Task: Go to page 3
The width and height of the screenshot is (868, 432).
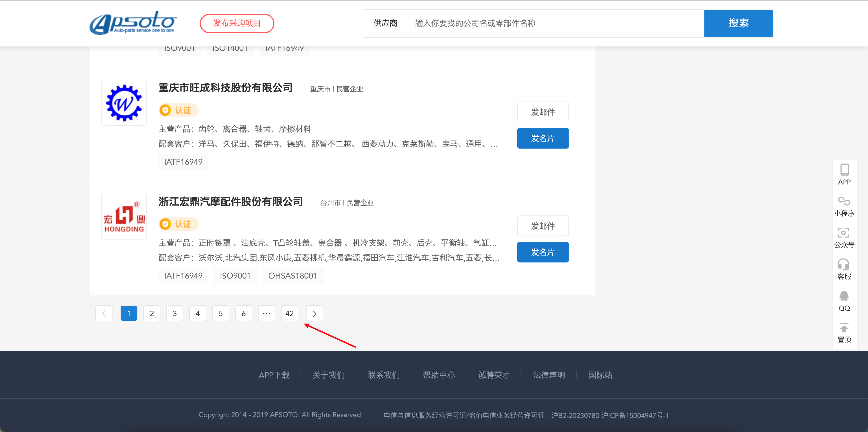Action: 175,313
